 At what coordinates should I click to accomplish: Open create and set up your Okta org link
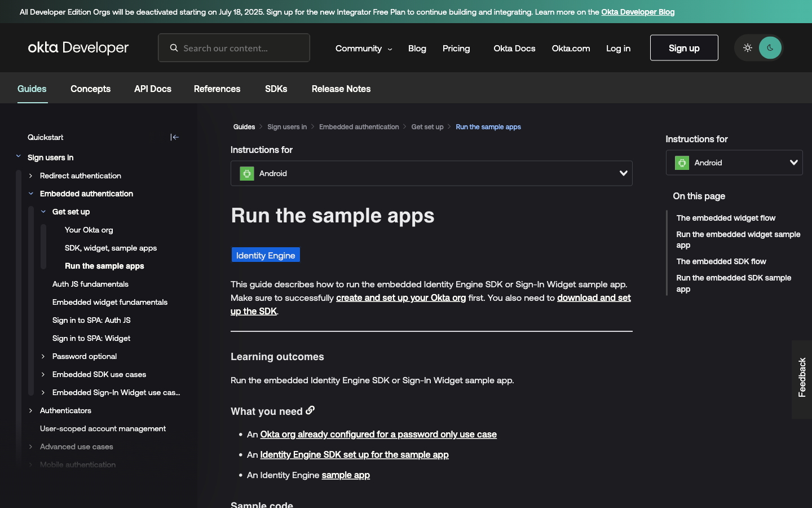pos(401,297)
